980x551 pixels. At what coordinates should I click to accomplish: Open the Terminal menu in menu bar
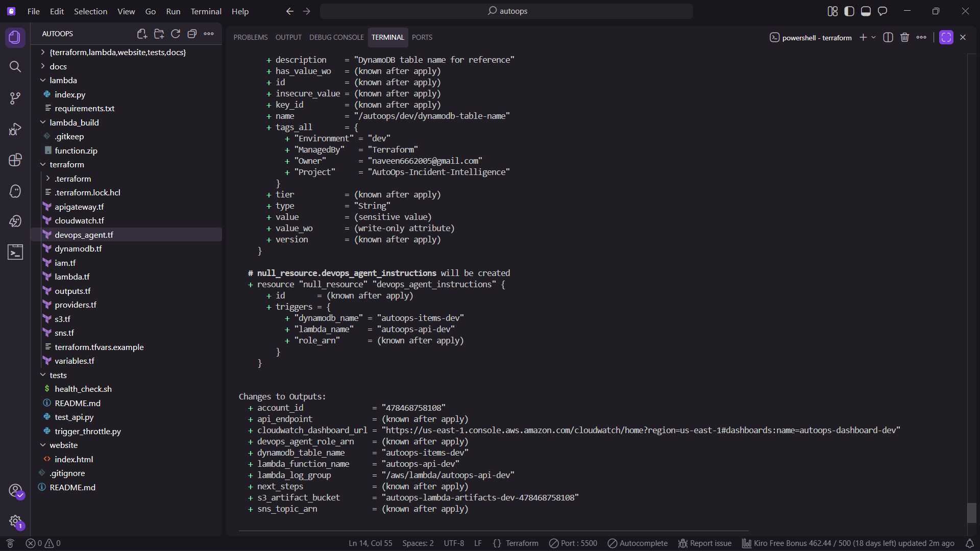click(x=206, y=11)
